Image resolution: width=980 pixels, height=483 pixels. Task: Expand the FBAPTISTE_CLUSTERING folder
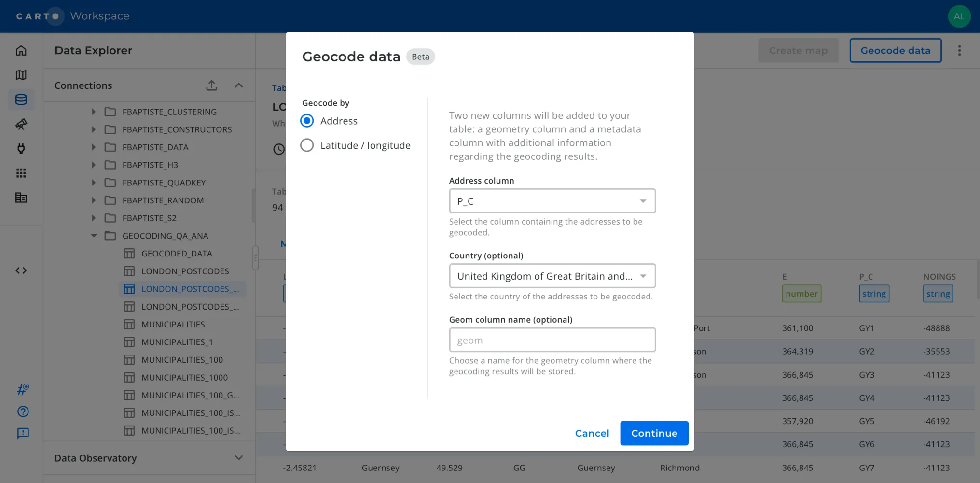(94, 112)
